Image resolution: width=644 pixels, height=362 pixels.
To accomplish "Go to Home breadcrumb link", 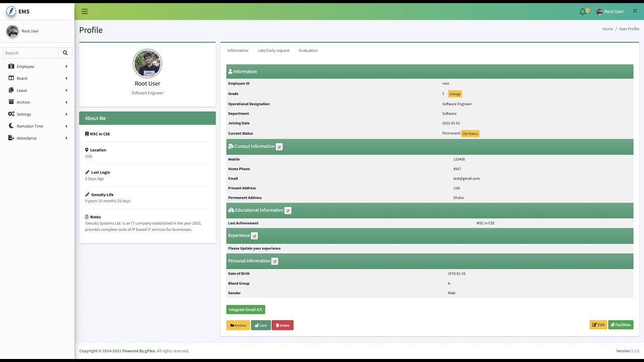I will coord(607,29).
